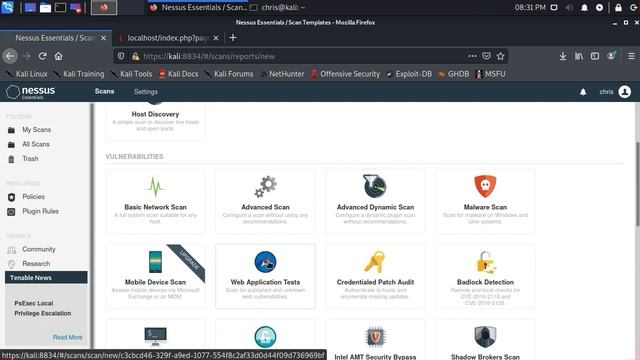
Task: Select the Mobile Device Scan phone icon
Action: point(155,262)
